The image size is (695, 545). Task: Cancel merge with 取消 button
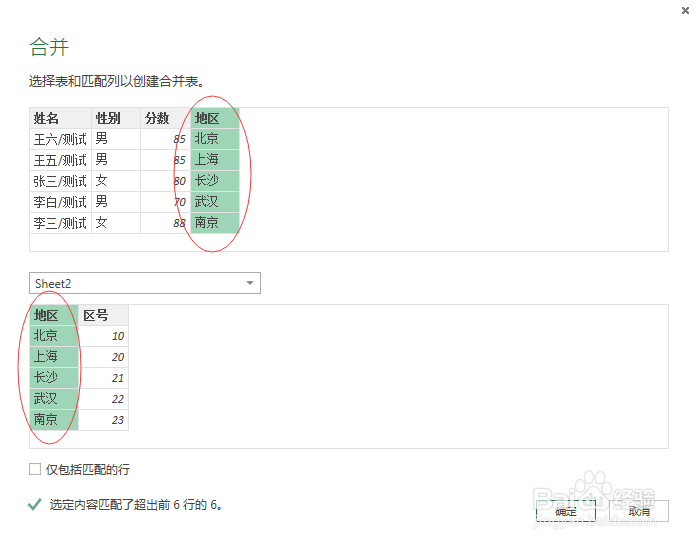pos(639,511)
